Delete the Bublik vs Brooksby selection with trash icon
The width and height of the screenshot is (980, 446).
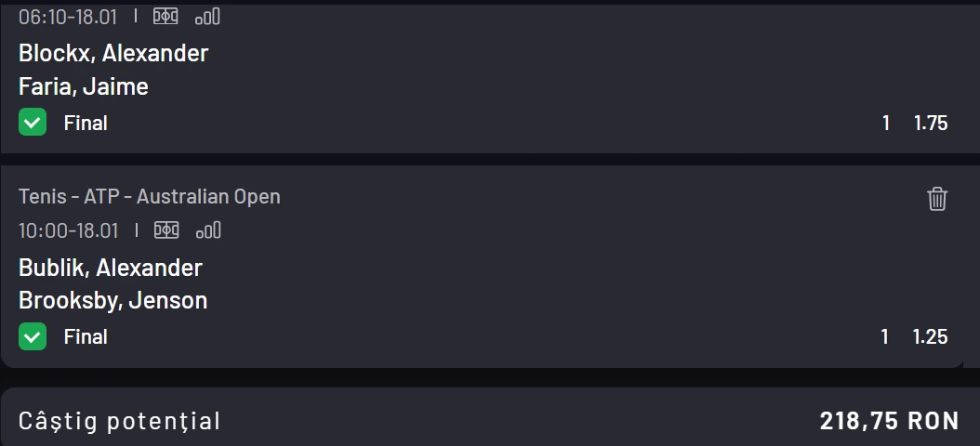937,198
